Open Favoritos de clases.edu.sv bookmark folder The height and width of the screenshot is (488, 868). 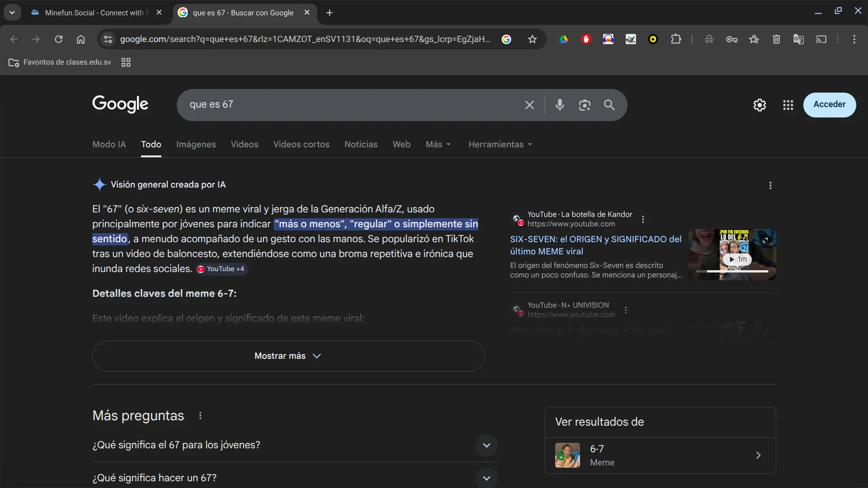pyautogui.click(x=60, y=62)
